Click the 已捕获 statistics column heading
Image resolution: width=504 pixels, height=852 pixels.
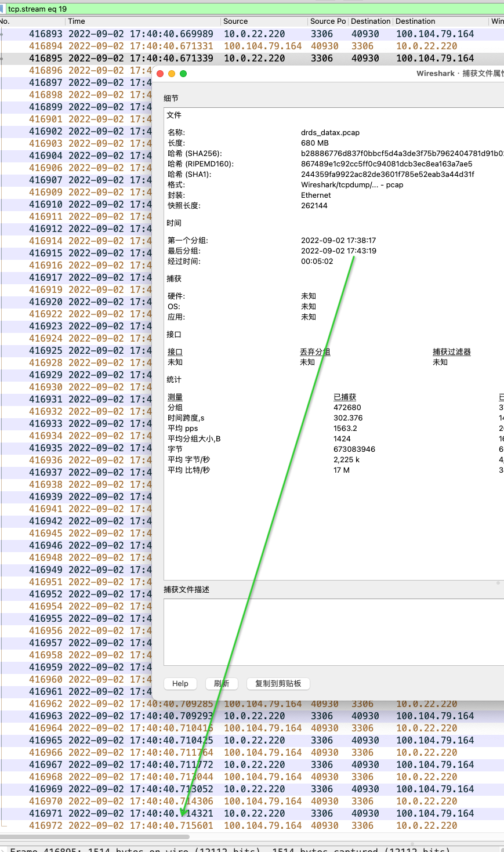(345, 397)
